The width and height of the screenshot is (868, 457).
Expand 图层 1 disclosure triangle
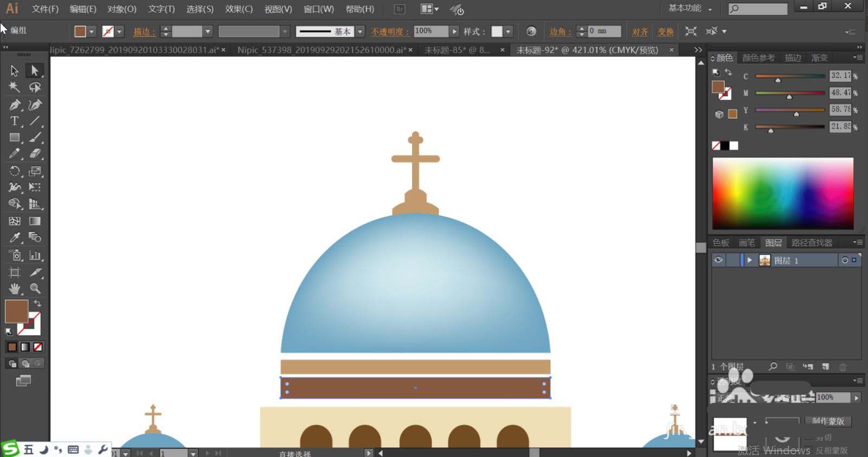pyautogui.click(x=749, y=260)
